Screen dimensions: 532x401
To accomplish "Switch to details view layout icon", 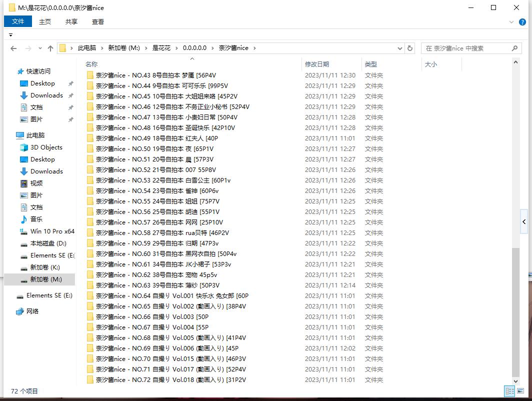I will (509, 391).
